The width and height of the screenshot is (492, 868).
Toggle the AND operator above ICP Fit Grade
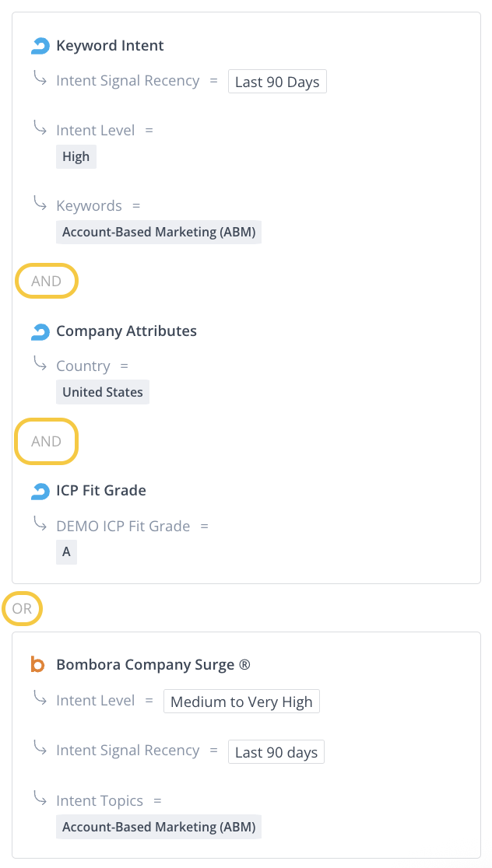pyautogui.click(x=47, y=441)
